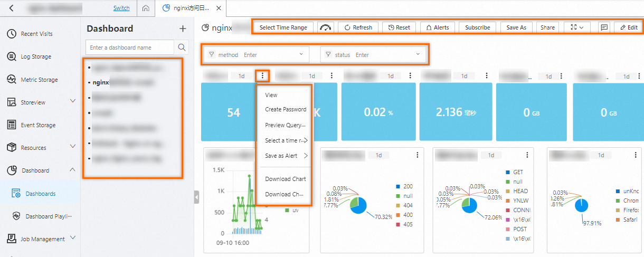Open the fullscreen mode dropdown
644x257 pixels.
click(x=577, y=27)
